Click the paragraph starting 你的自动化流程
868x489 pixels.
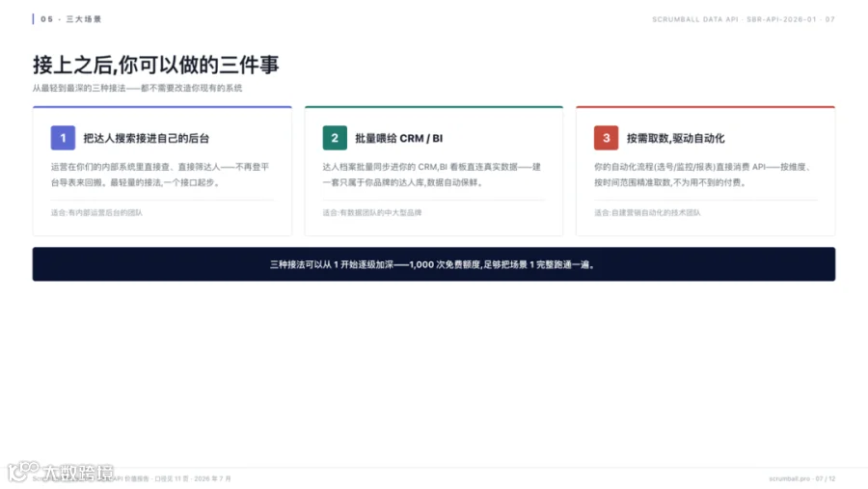(x=703, y=175)
